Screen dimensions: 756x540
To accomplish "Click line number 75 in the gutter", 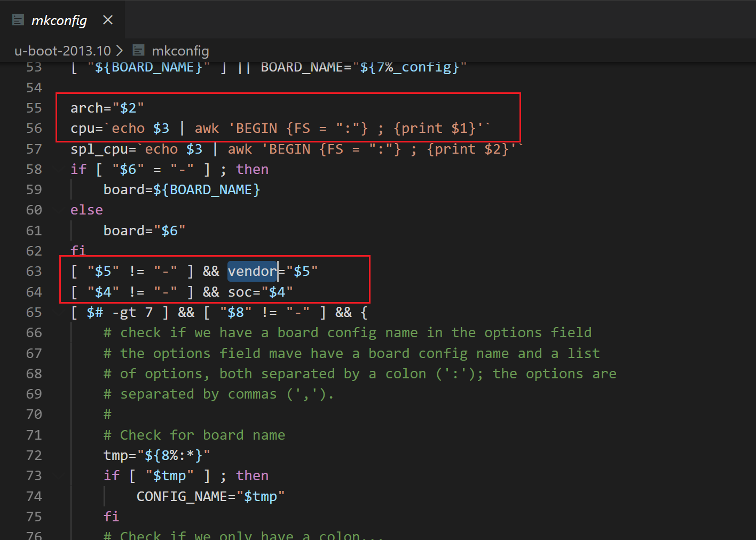I will [x=34, y=517].
